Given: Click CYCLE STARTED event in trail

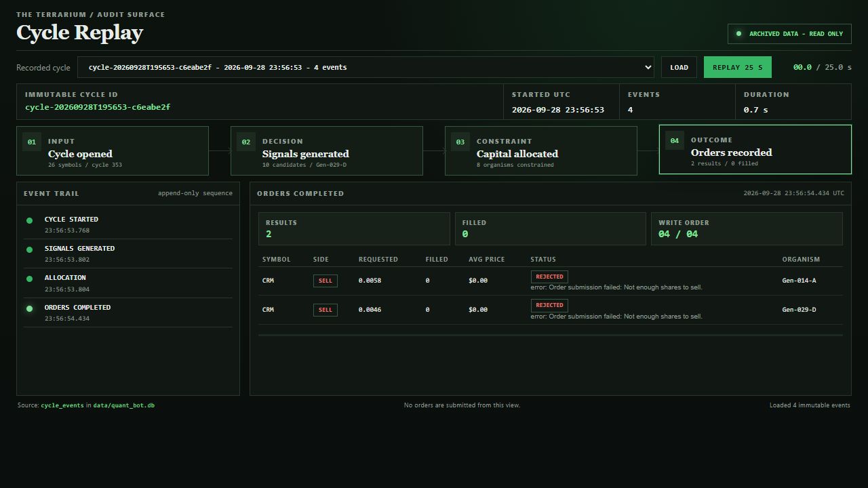Looking at the screenshot, I should 128,225.
